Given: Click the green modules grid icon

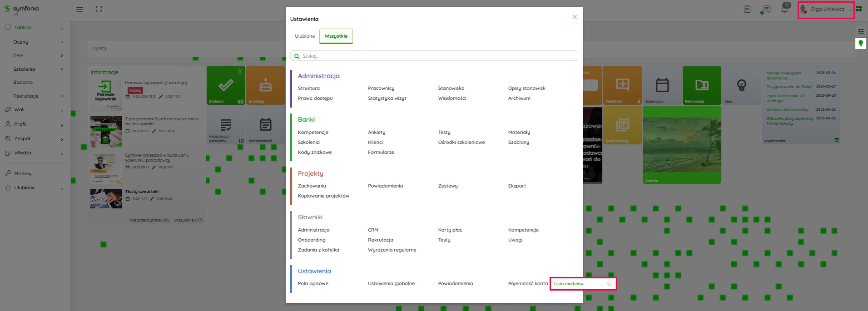Looking at the screenshot, I should click(x=859, y=9).
